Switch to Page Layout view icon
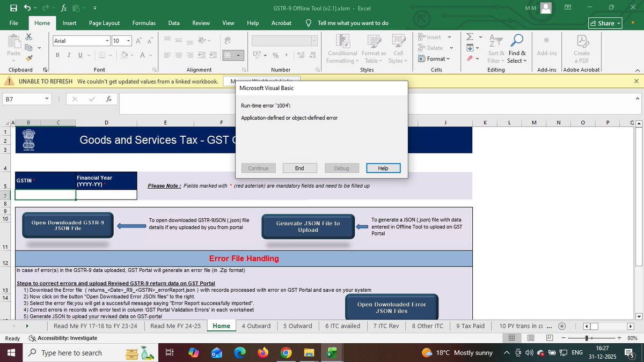 coord(530,338)
